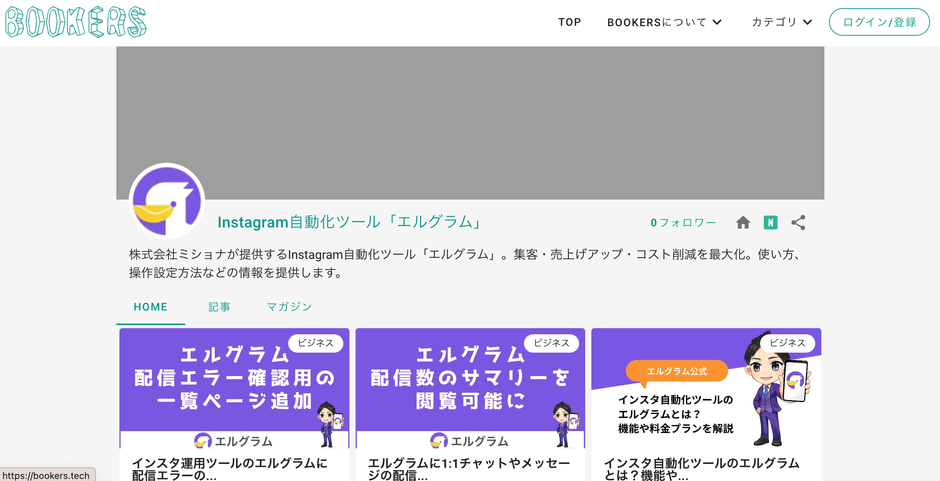This screenshot has width=940, height=481.
Task: Open the green note link icon
Action: (770, 223)
